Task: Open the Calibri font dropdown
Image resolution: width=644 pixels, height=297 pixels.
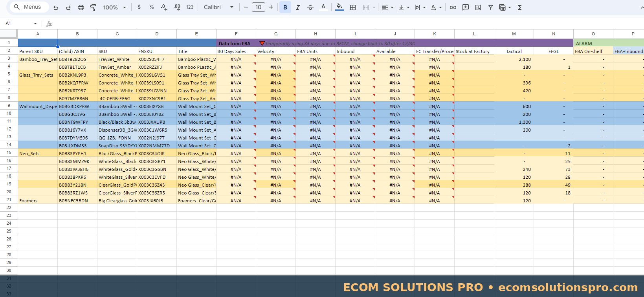Action: tap(219, 7)
